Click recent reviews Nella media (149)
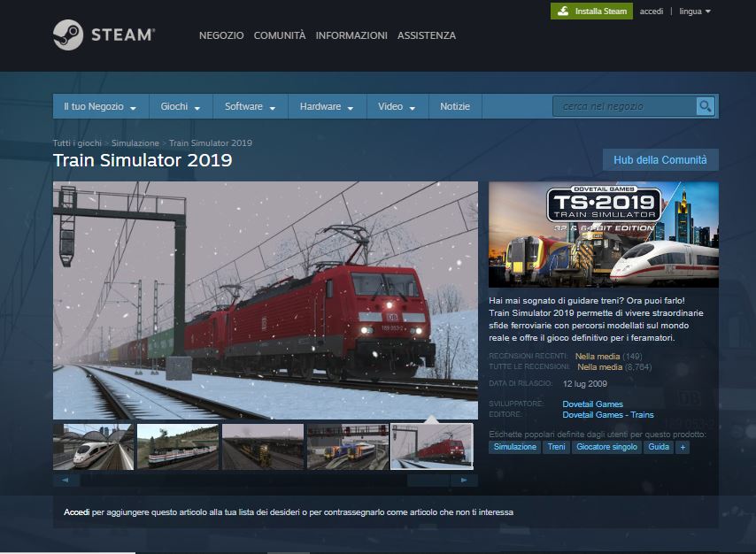The width and height of the screenshot is (756, 554). pyautogui.click(x=608, y=357)
